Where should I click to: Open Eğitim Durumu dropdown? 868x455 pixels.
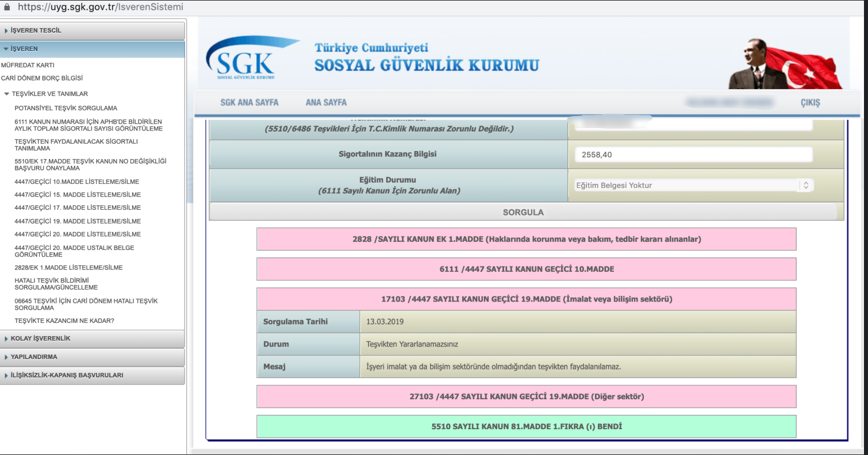click(x=694, y=186)
